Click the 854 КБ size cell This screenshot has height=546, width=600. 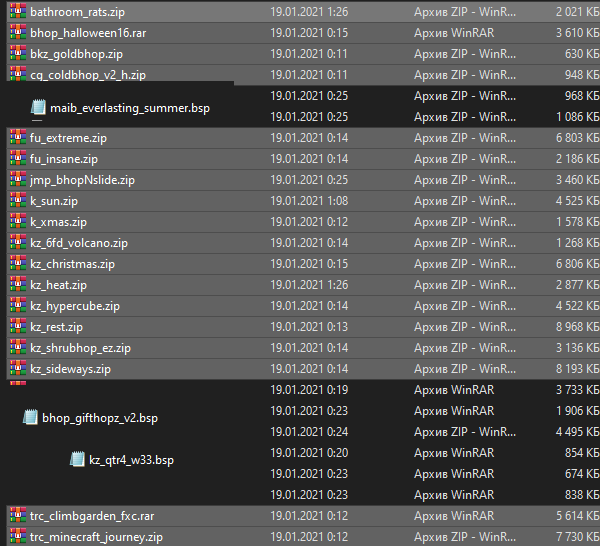582,453
